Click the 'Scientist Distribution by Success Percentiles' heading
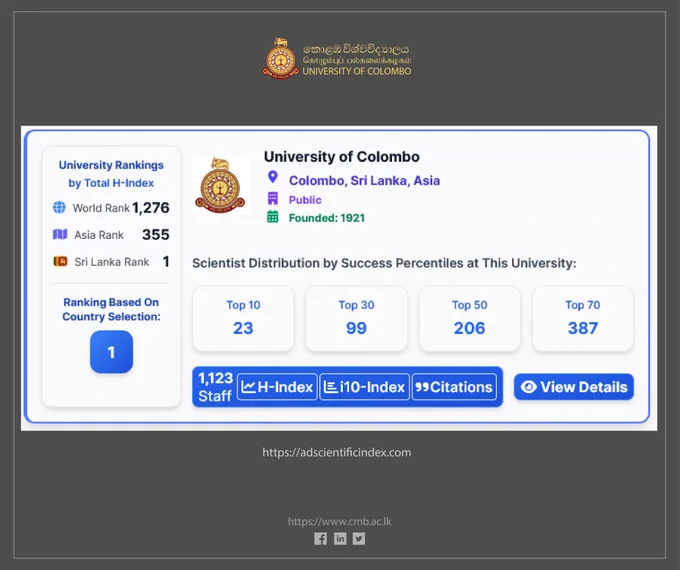This screenshot has width=680, height=570. [x=384, y=263]
